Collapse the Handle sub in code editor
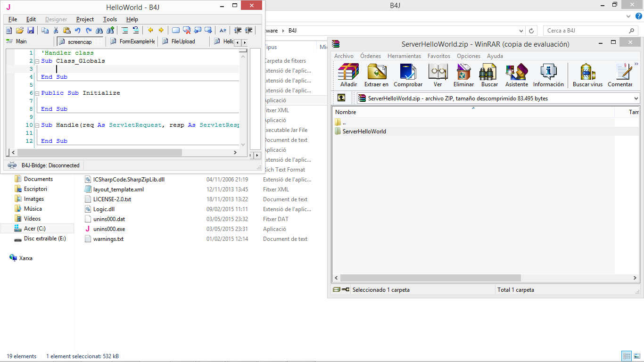 (37, 125)
